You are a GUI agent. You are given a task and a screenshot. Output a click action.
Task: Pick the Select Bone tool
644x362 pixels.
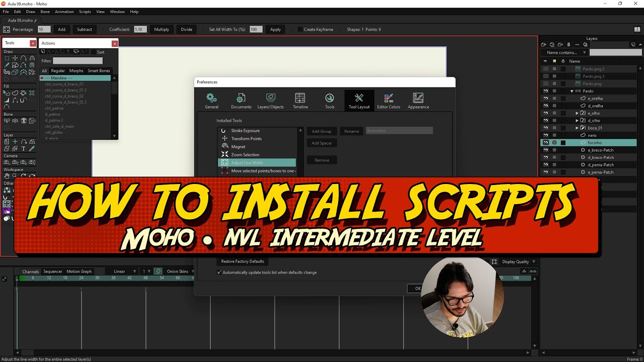(7, 121)
